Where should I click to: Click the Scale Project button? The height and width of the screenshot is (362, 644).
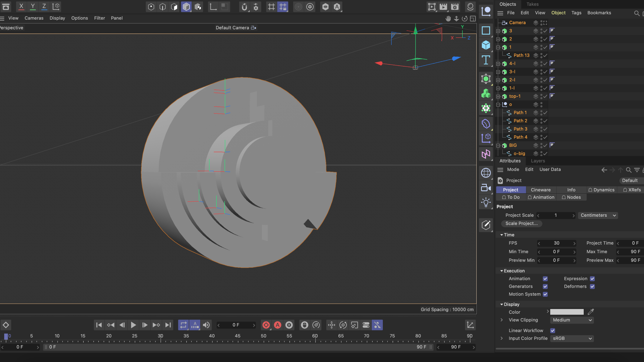click(x=521, y=224)
